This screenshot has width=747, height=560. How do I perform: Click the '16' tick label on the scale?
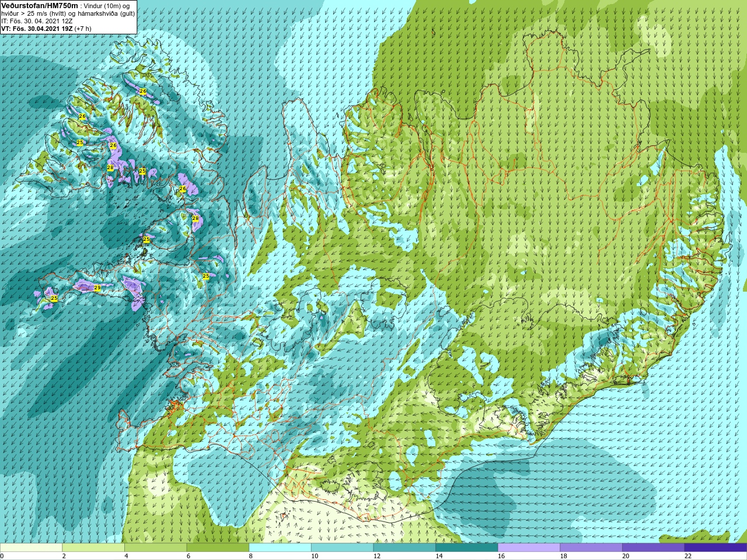tap(501, 556)
